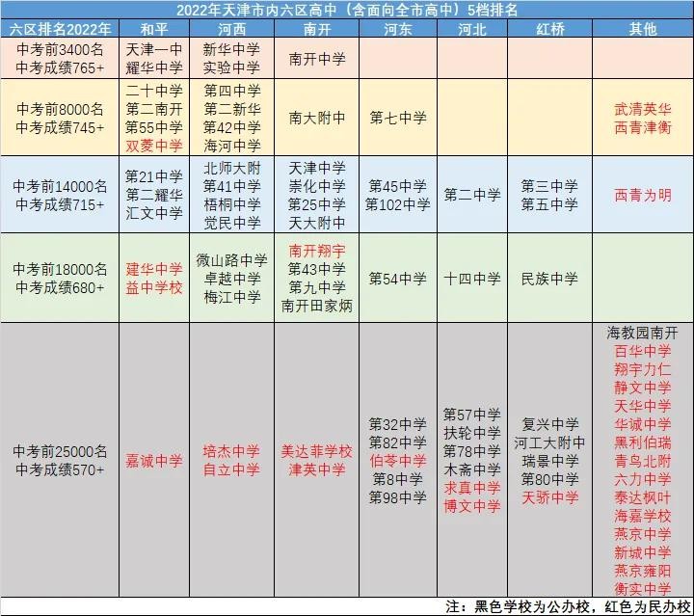Click the 其他 column header
This screenshot has width=694, height=616.
pyautogui.click(x=642, y=29)
